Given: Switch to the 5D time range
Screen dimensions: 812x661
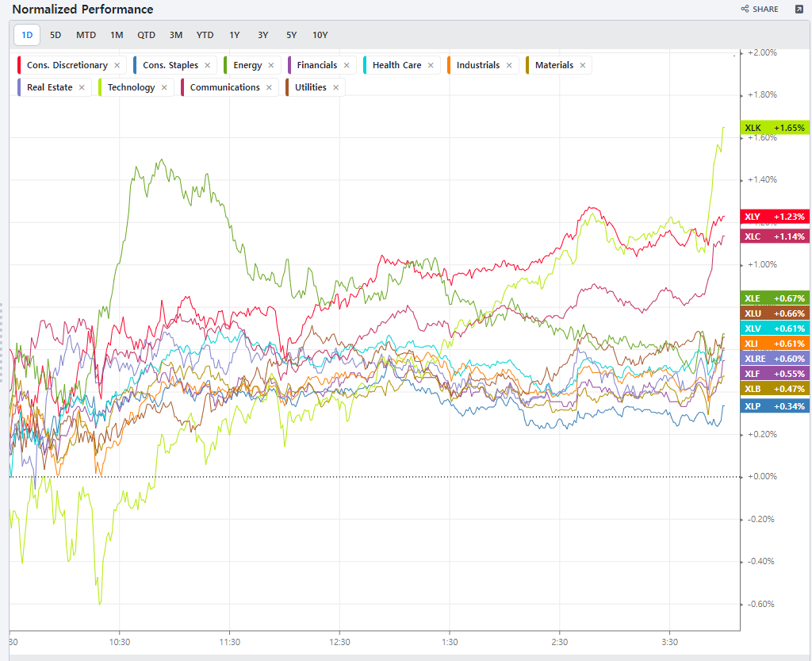Looking at the screenshot, I should [x=56, y=35].
